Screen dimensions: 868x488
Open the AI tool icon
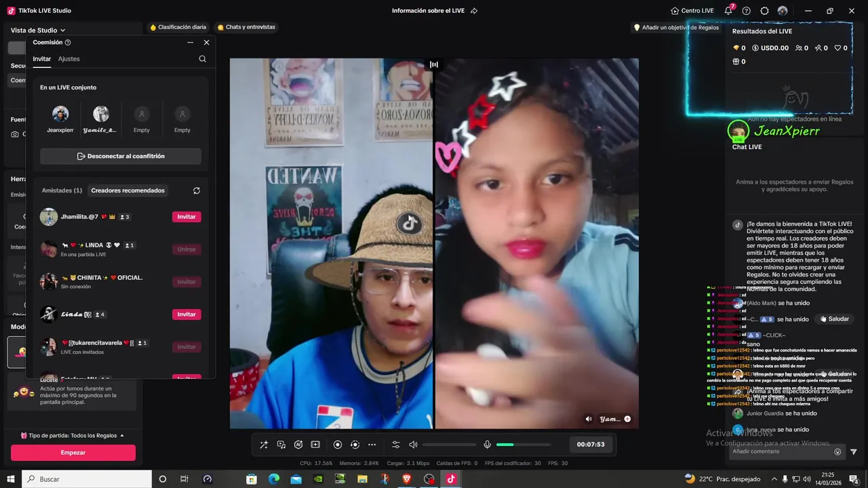298,445
